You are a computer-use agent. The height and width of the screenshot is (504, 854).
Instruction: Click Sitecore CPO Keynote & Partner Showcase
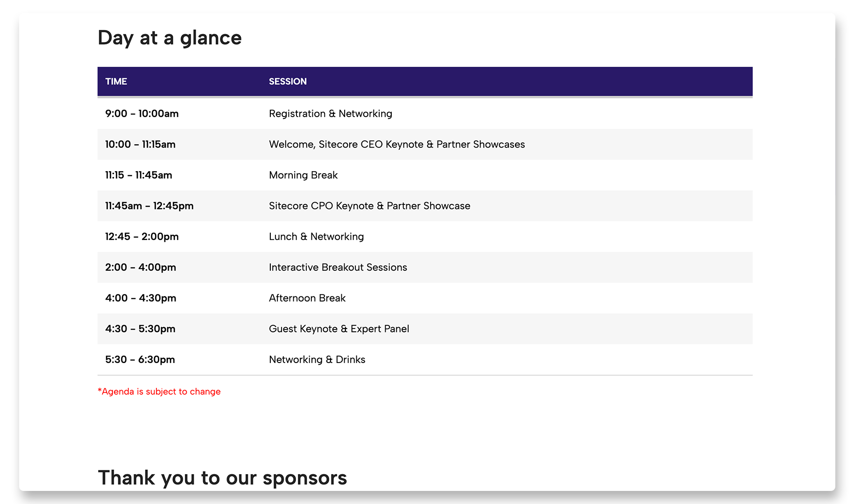click(369, 206)
